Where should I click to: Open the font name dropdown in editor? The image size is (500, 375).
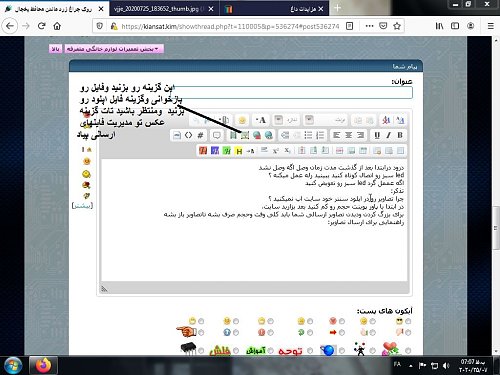(326, 120)
